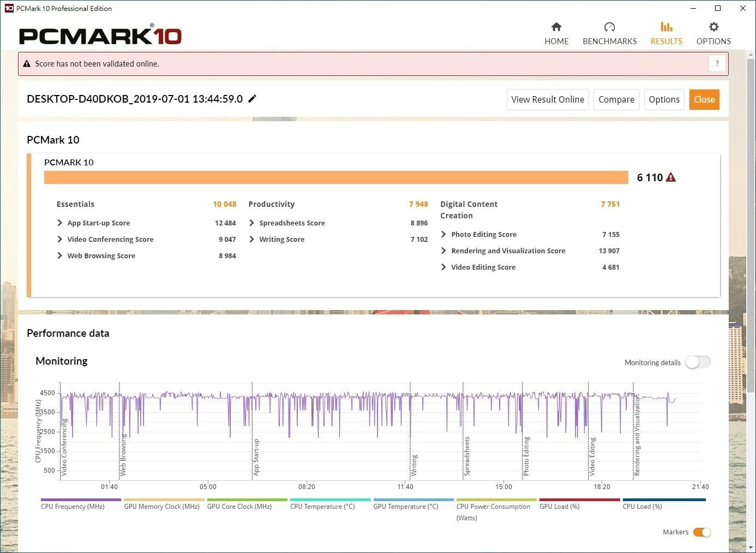
Task: Click the App Start-up value 12 484
Action: [x=225, y=223]
